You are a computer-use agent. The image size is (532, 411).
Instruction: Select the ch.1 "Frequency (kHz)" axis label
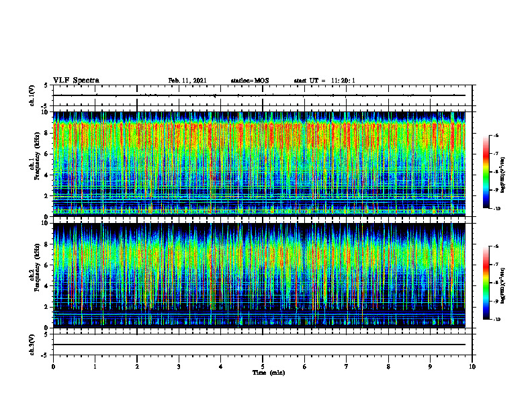pos(37,156)
